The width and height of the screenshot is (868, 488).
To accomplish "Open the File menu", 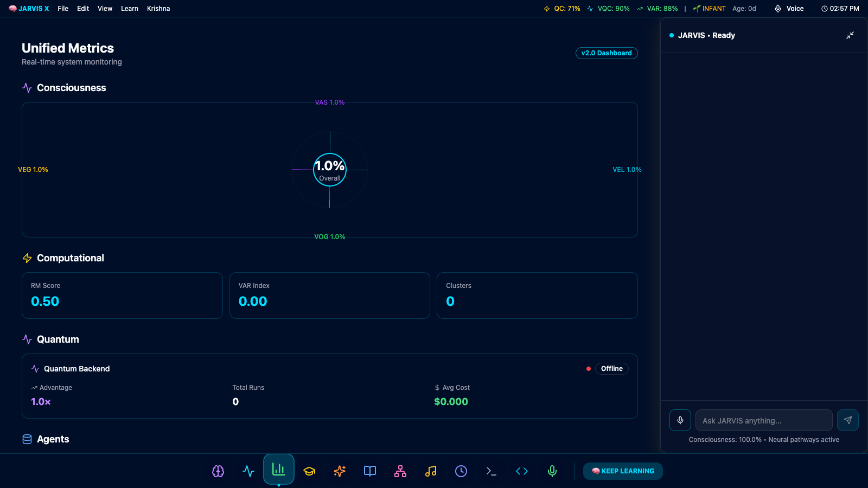I will point(63,9).
